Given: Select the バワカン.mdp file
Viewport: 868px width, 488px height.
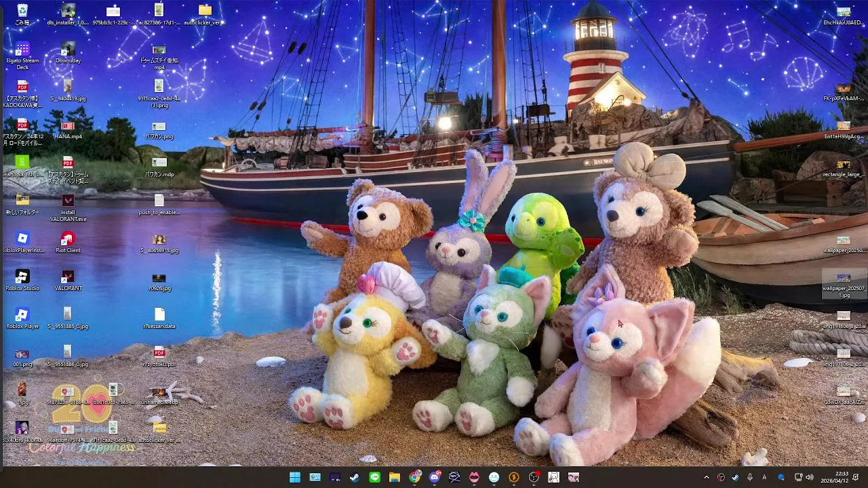Looking at the screenshot, I should [x=159, y=167].
